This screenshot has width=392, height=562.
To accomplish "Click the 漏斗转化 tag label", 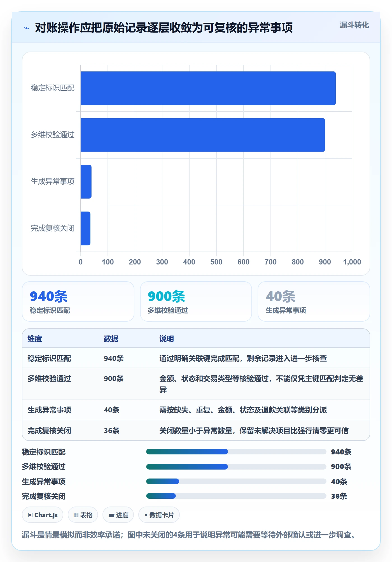I will [354, 25].
